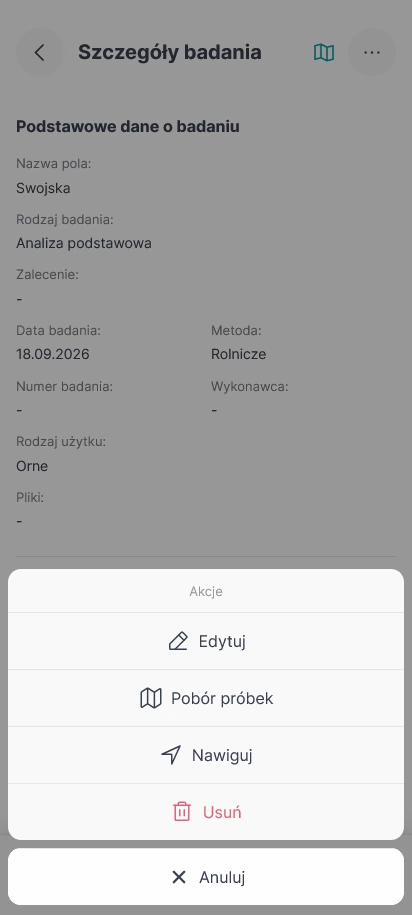Select the Pobór próbek action
The height and width of the screenshot is (915, 412).
[x=206, y=698]
